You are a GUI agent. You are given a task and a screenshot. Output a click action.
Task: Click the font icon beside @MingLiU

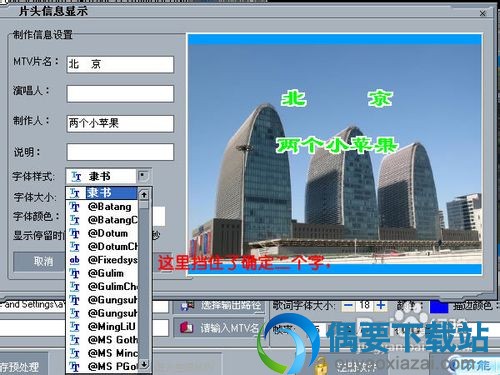[x=75, y=327]
